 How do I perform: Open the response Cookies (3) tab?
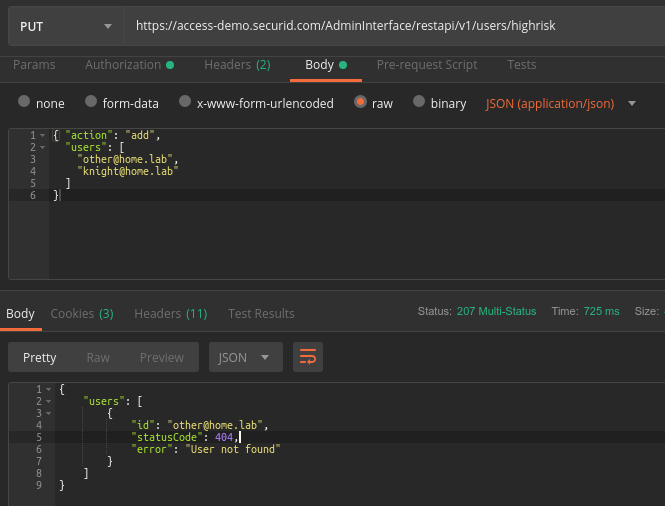click(x=82, y=313)
